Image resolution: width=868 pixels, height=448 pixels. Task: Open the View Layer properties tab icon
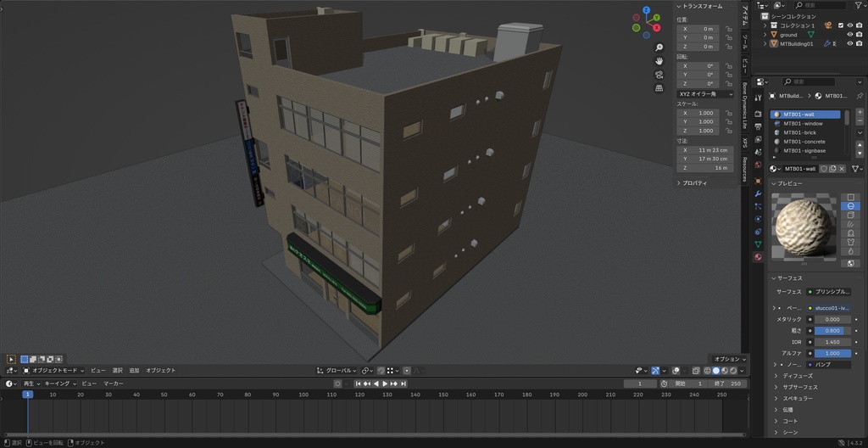(758, 139)
